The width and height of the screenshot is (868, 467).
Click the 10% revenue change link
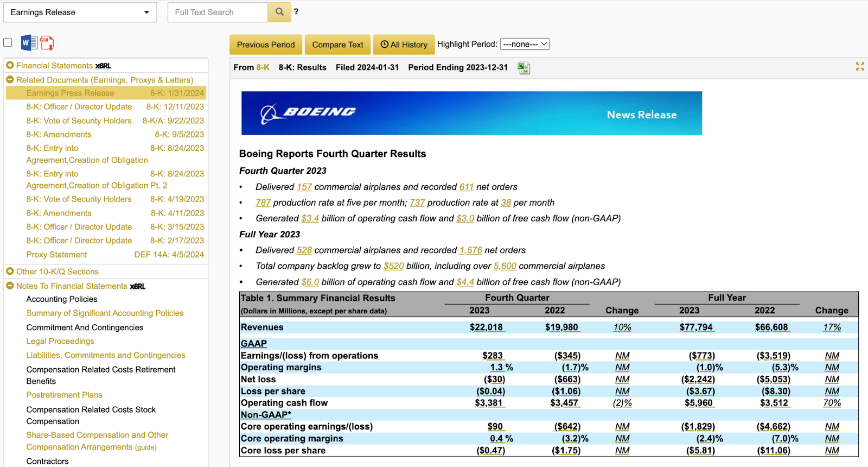[x=622, y=327]
